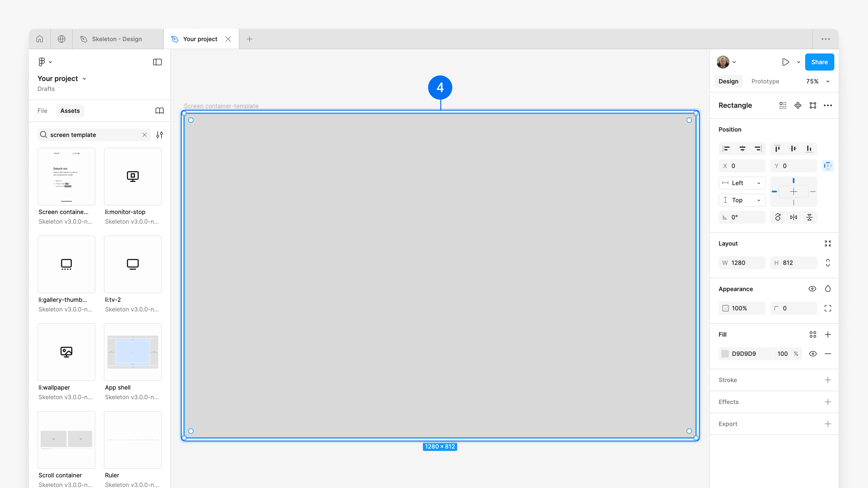Screen dimensions: 868x488
Task: Flip the rectangle horizontally
Action: (x=794, y=217)
